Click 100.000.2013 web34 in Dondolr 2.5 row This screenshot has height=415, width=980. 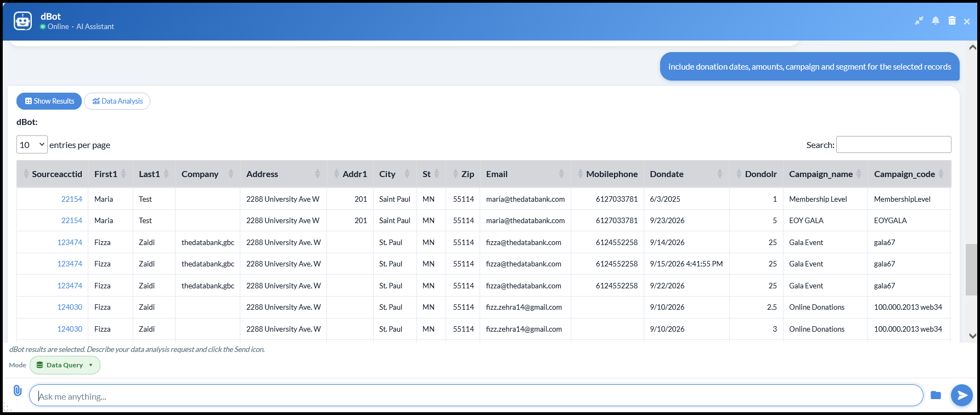pos(908,307)
